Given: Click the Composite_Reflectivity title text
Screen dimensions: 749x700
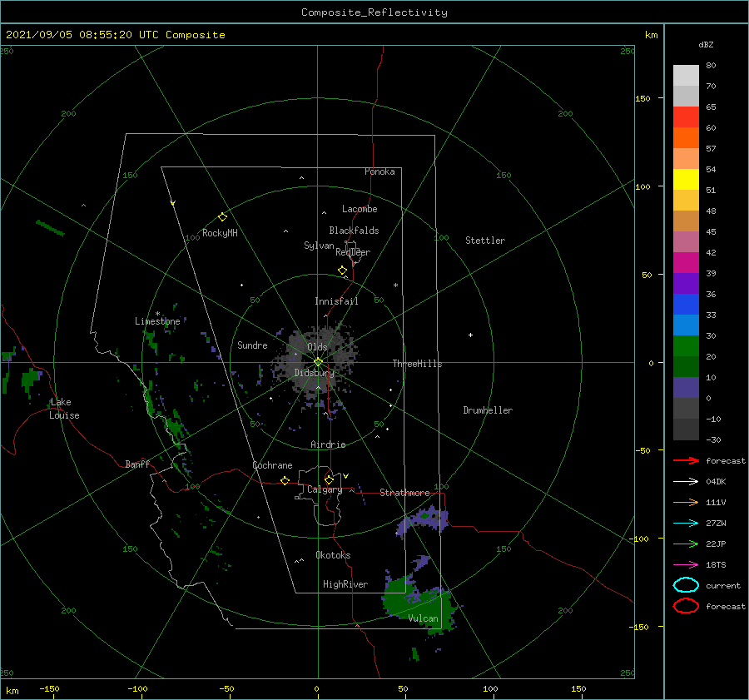Looking at the screenshot, I should pos(374,12).
